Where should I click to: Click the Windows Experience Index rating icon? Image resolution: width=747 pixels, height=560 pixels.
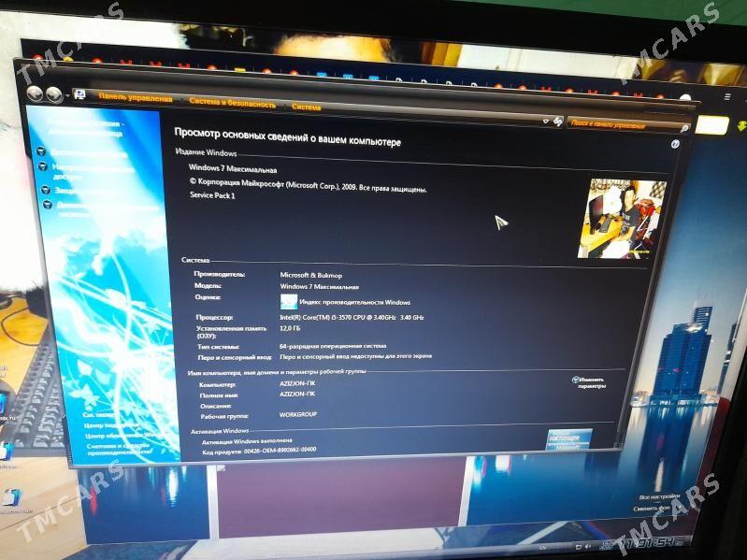(x=289, y=302)
